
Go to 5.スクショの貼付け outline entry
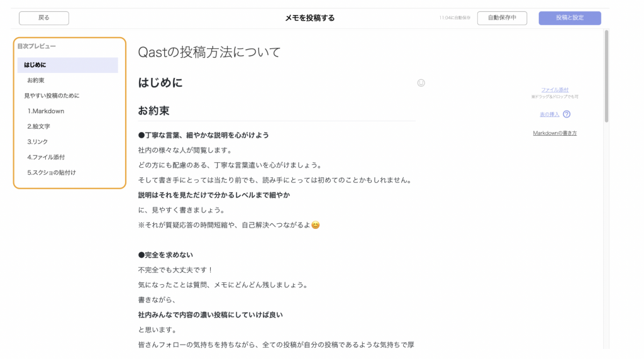coord(52,172)
